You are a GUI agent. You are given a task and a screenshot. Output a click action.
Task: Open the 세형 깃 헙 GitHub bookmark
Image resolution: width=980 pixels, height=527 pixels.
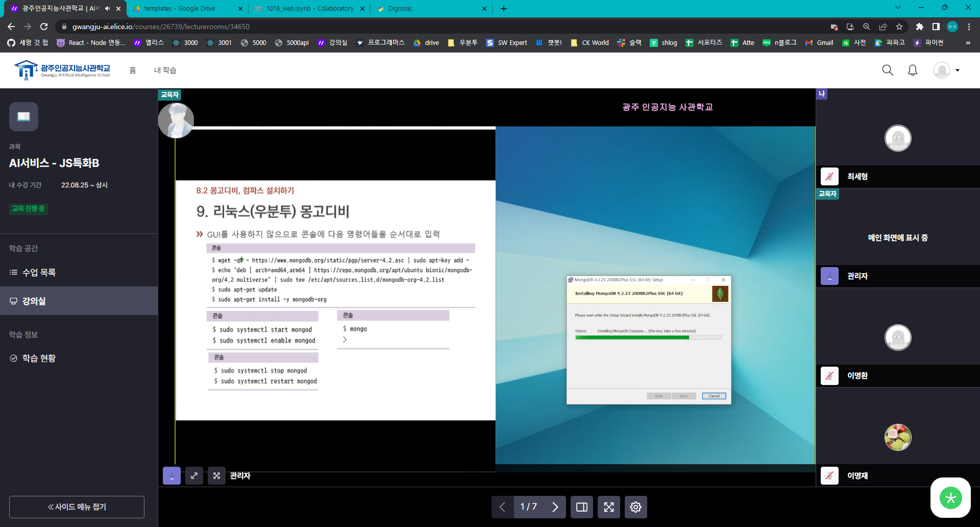coord(28,43)
